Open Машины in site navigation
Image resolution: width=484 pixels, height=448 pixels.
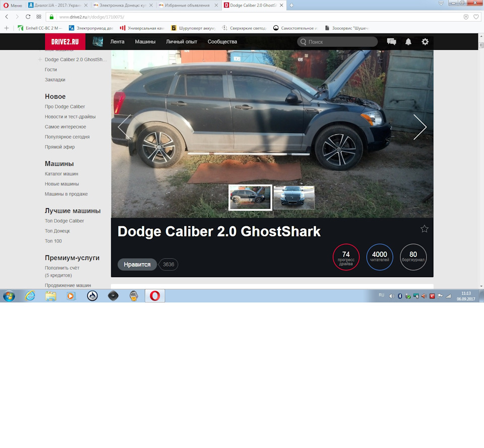tap(145, 42)
